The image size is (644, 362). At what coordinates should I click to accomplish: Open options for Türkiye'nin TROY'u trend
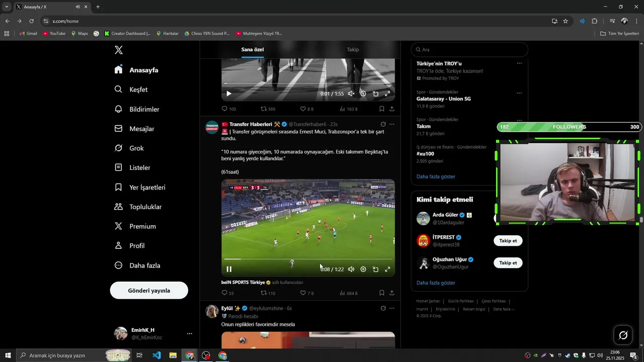pos(519,63)
